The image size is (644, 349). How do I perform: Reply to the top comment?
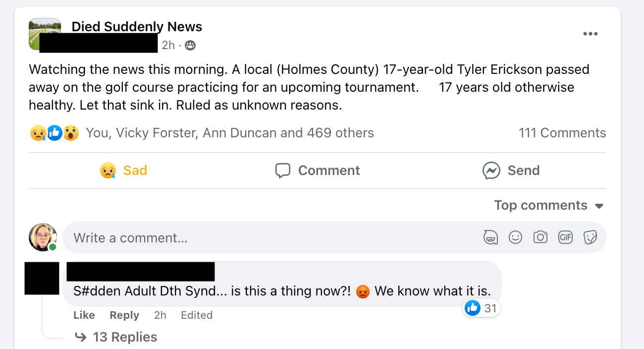124,315
